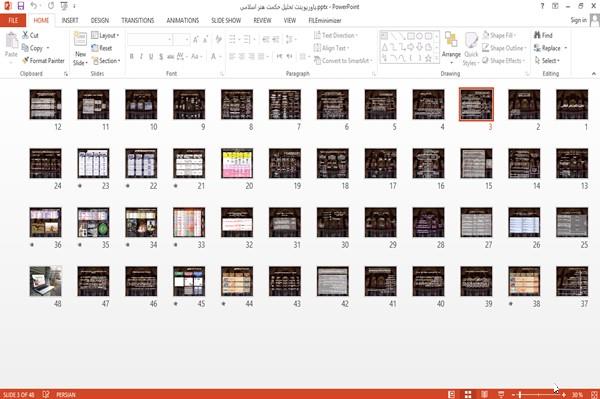Click the animation star under slide 23
The height and width of the screenshot is (399, 600).
pos(80,186)
